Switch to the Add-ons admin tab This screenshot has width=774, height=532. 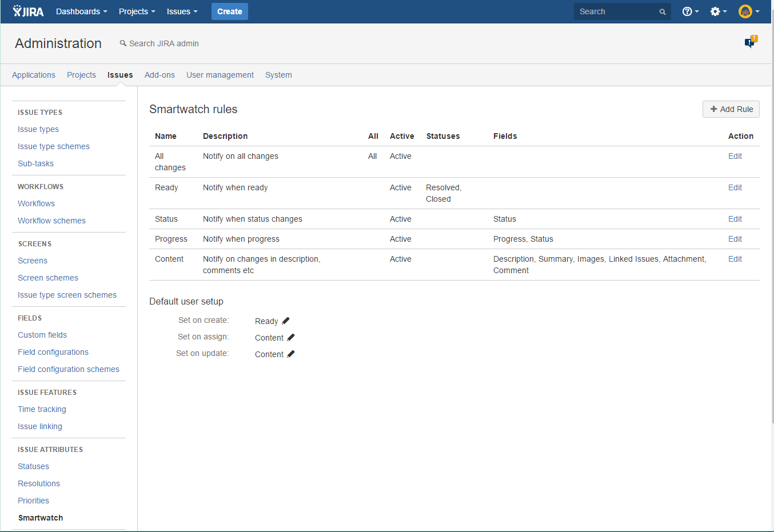(159, 75)
